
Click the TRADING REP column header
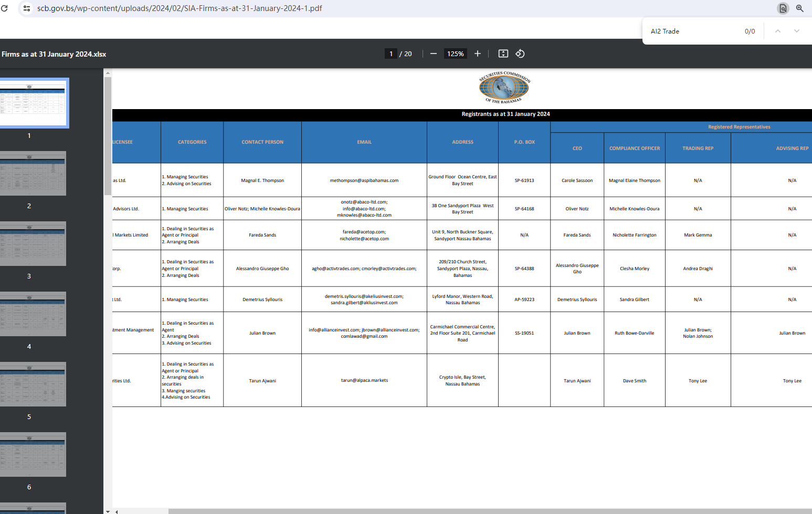click(x=698, y=148)
